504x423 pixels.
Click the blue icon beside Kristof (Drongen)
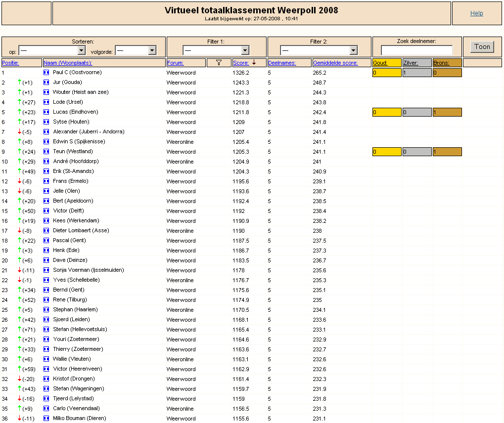coord(46,379)
